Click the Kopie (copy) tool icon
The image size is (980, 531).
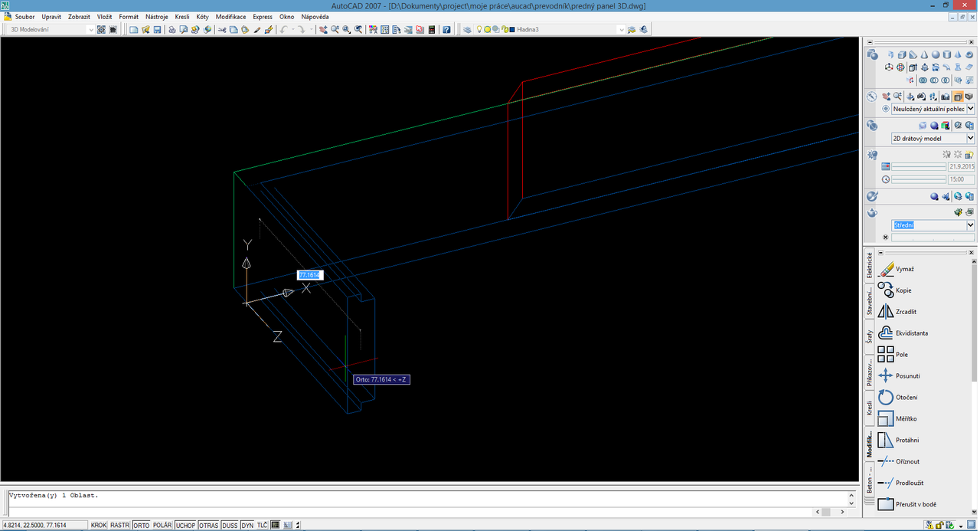(x=886, y=290)
